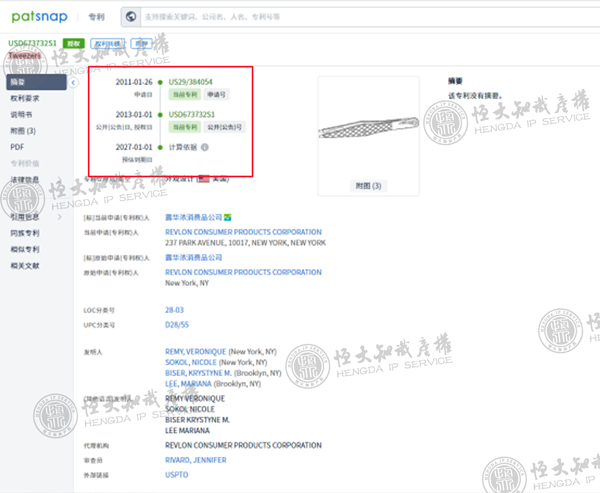The width and height of the screenshot is (600, 493).
Task: Click the address line 237 PARK AVENUE
Action: tap(245, 243)
